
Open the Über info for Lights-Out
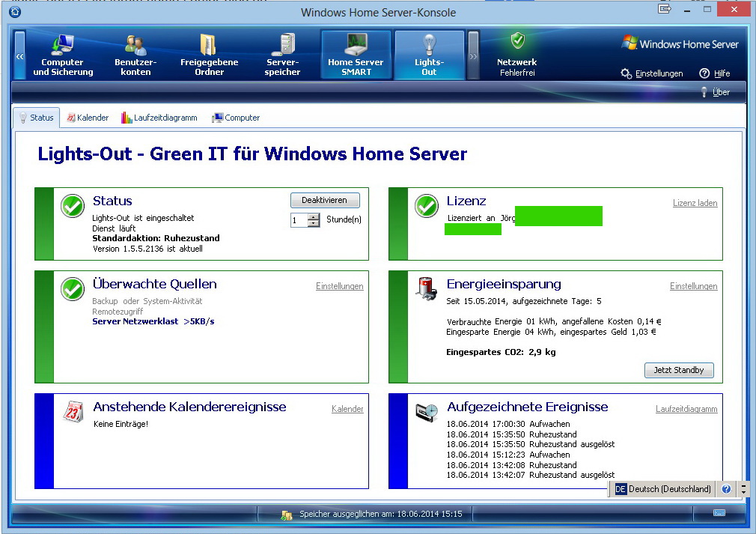pyautogui.click(x=716, y=92)
